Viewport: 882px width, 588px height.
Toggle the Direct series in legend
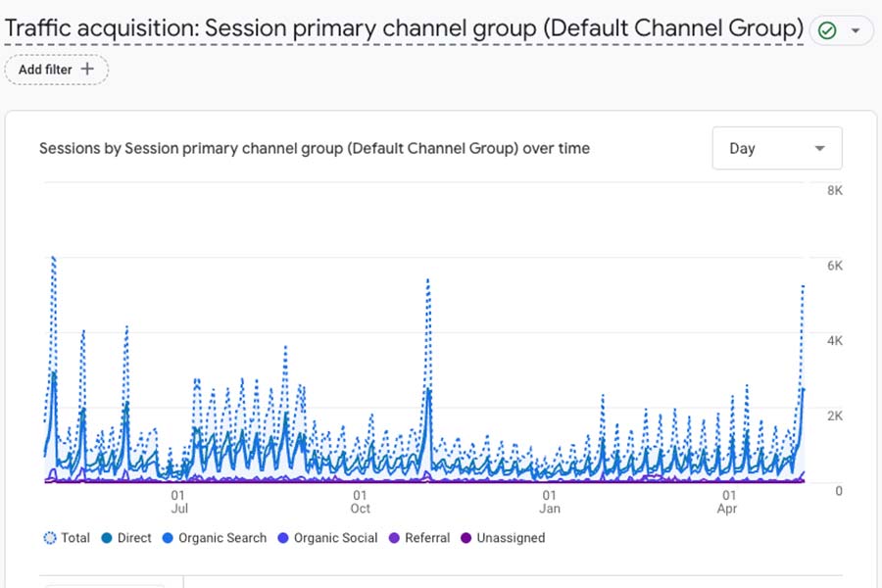pyautogui.click(x=126, y=538)
